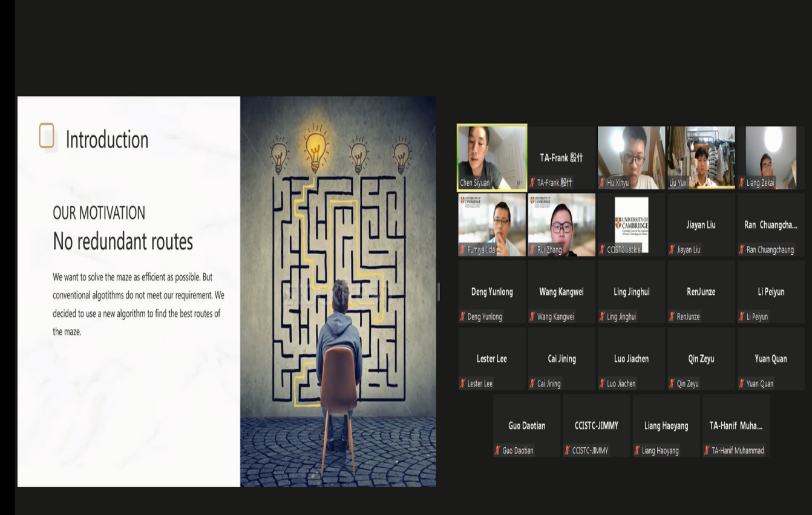The image size is (812, 515).
Task: Select the Jiayan Liu participant tile
Action: [701, 225]
